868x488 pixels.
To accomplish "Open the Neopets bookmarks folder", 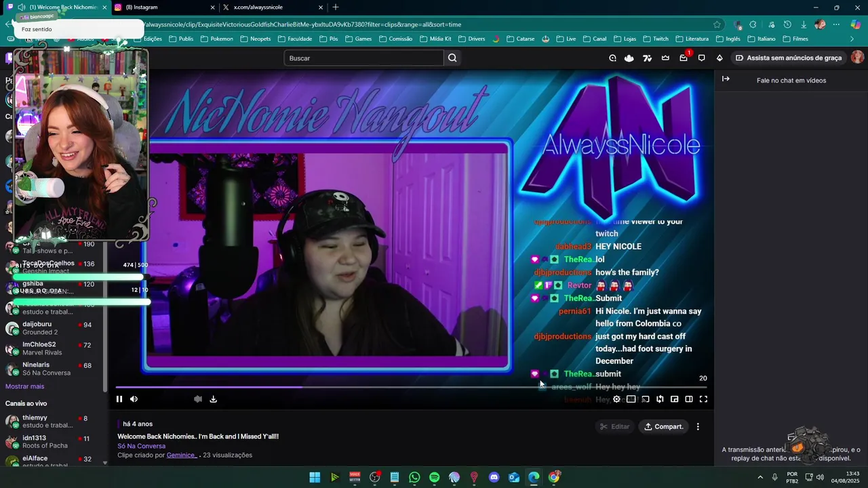I will point(255,39).
